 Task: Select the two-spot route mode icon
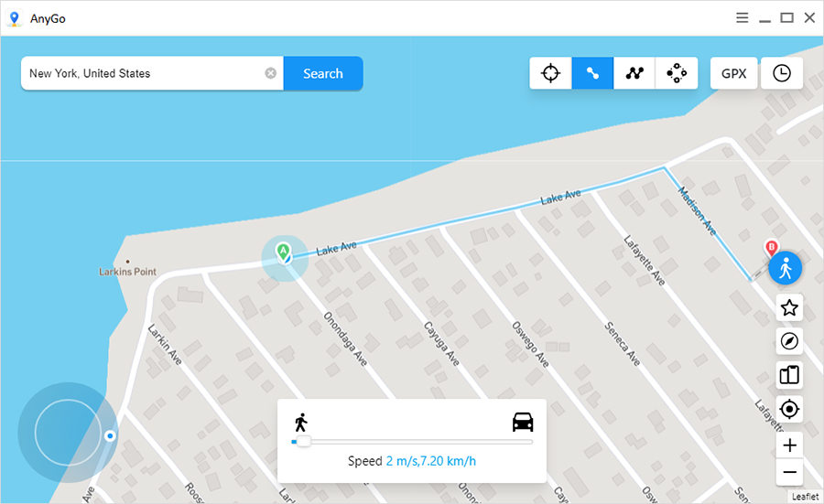(592, 73)
